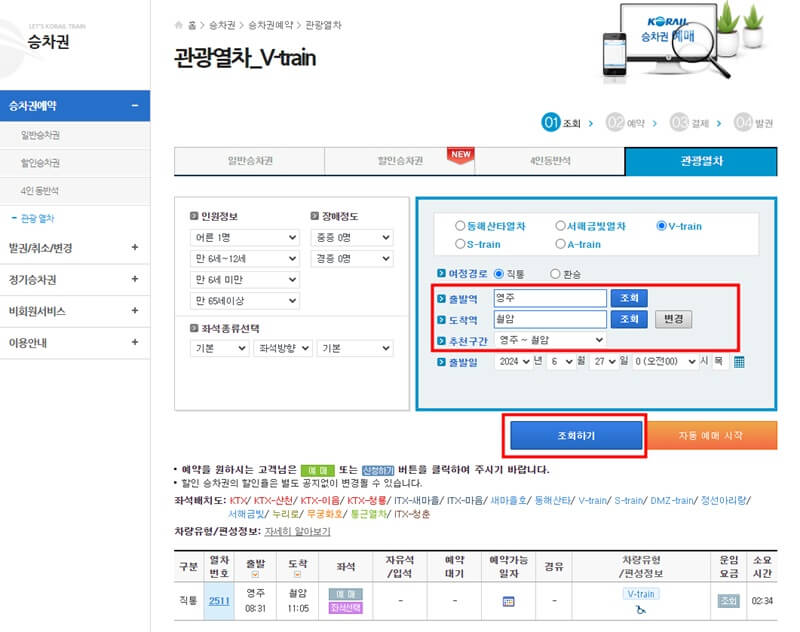
Task: Select the S-train radio button
Action: pos(460,245)
